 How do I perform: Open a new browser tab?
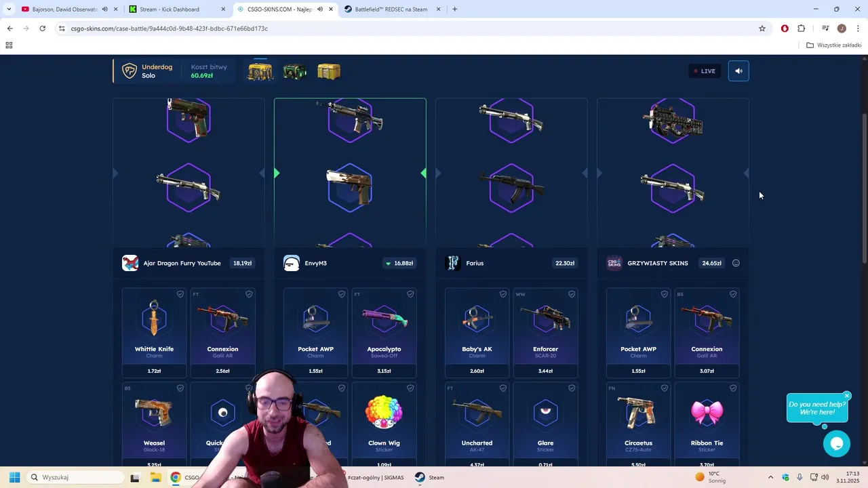[x=454, y=9]
